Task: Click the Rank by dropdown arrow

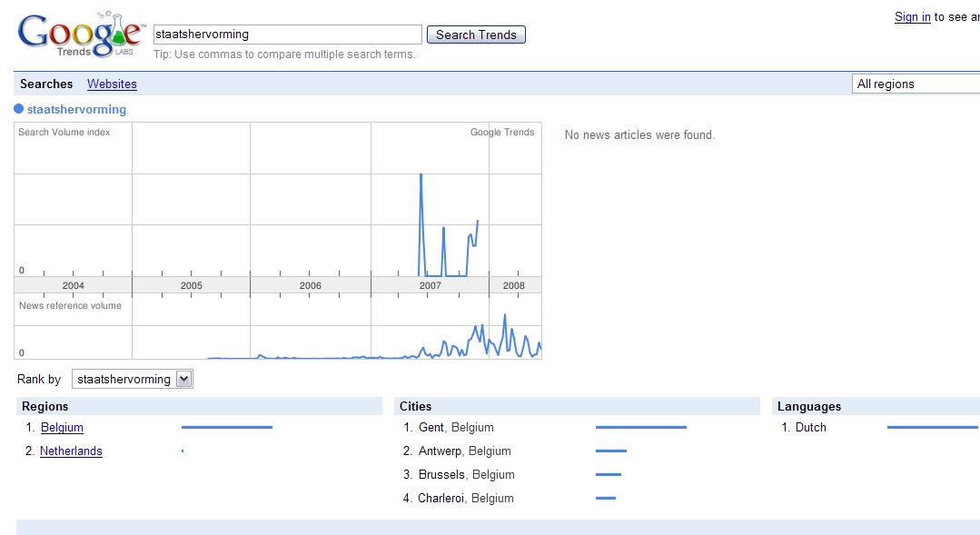Action: click(184, 379)
